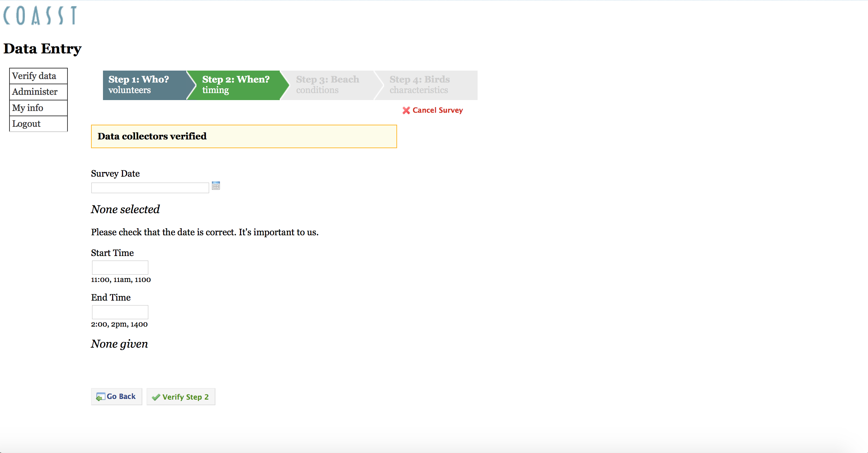Click the 'None selected' date text
This screenshot has height=453, width=868.
125,209
